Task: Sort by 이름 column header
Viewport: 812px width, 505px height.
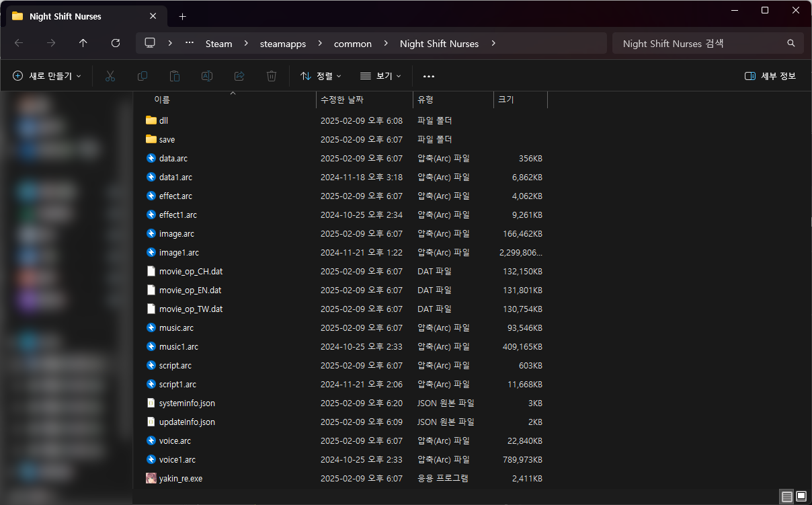Action: [162, 100]
